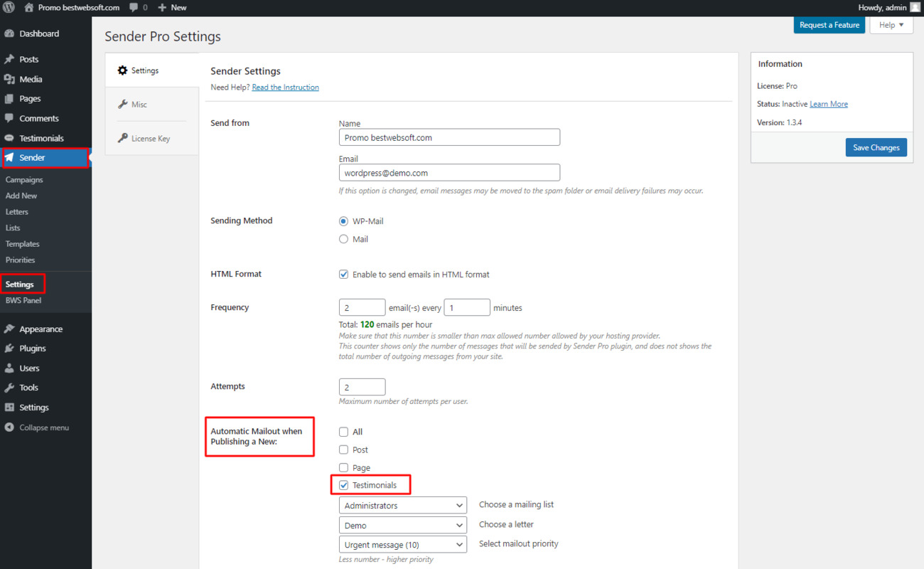Open Add New in Sender submenu

coord(21,196)
